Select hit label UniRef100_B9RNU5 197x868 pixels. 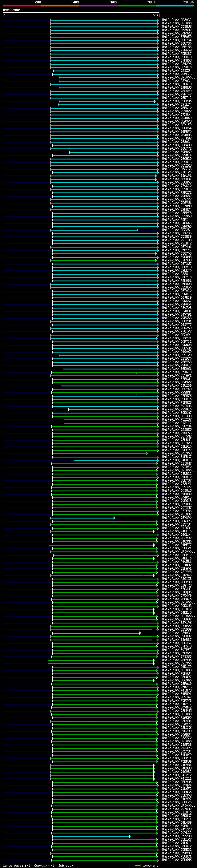(177, 88)
